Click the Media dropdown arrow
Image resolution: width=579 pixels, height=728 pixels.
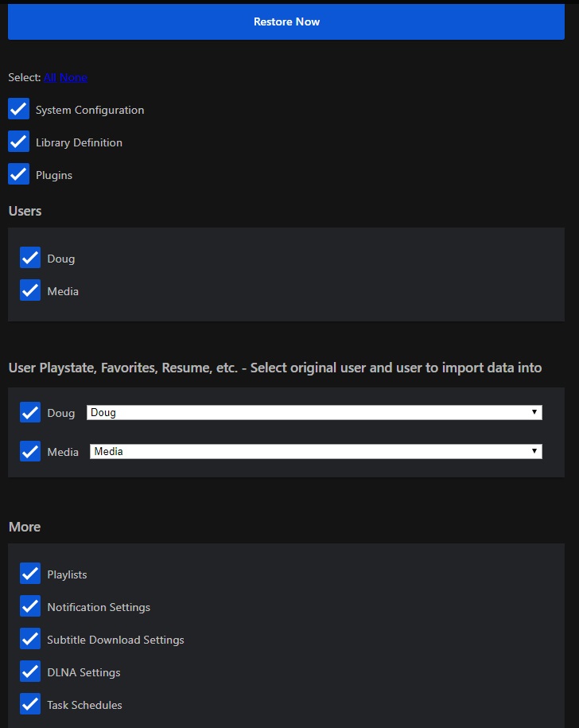point(536,452)
